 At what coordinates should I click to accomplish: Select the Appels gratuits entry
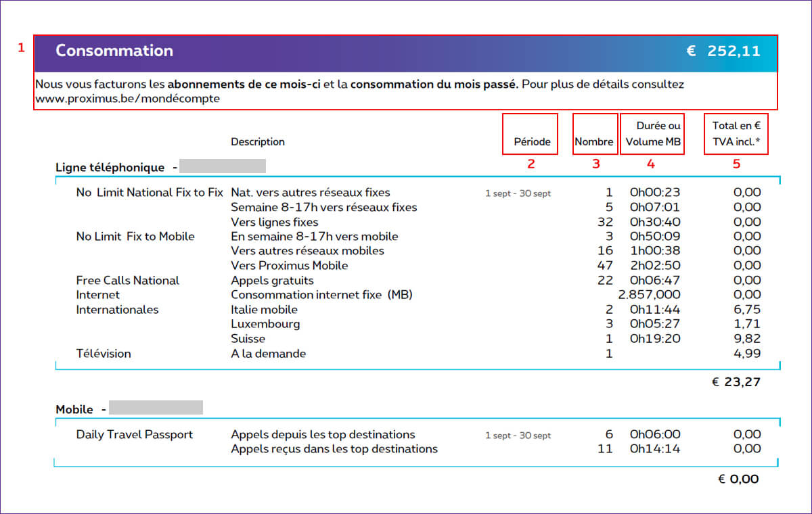(272, 281)
